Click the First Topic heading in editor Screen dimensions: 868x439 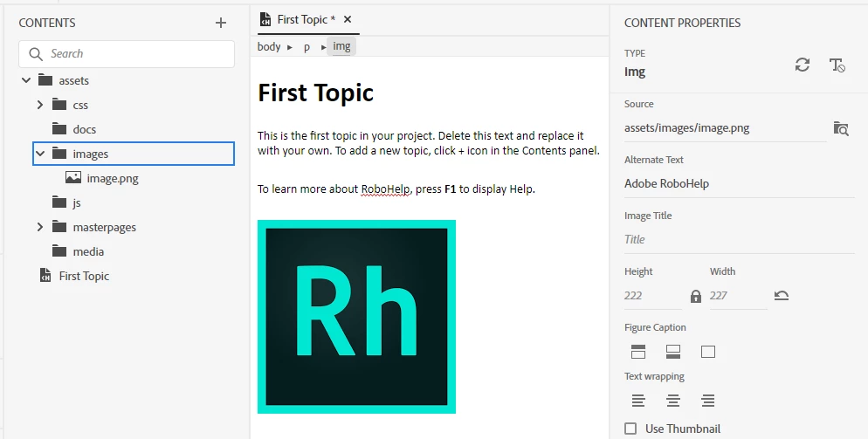pos(315,92)
